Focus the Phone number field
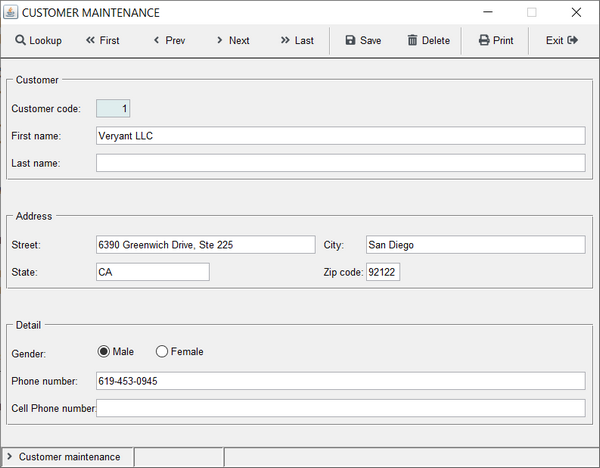The height and width of the screenshot is (468, 600). point(340,381)
